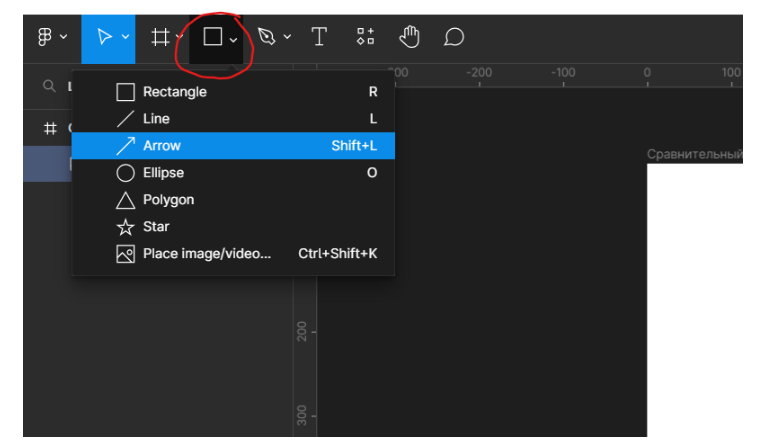
Task: Activate the Hand tool
Action: (409, 37)
